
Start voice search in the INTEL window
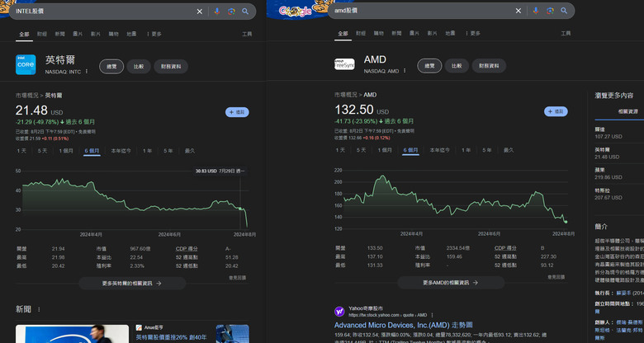[217, 12]
